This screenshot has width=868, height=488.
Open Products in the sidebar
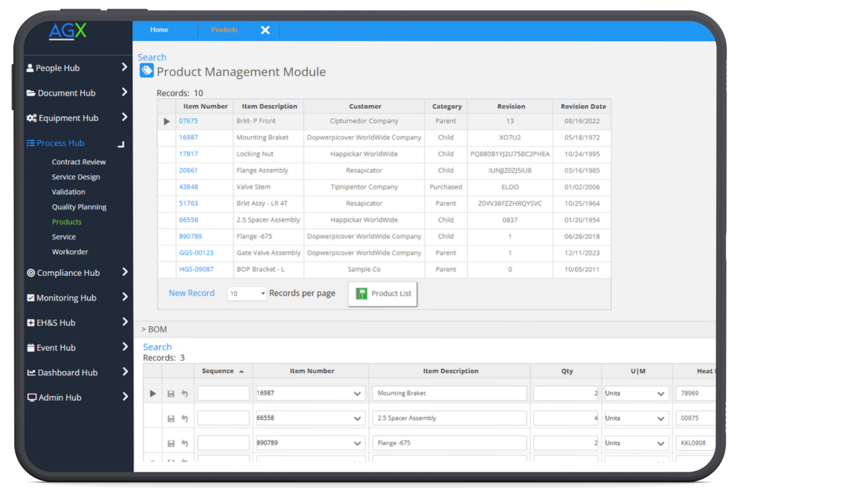coord(67,222)
